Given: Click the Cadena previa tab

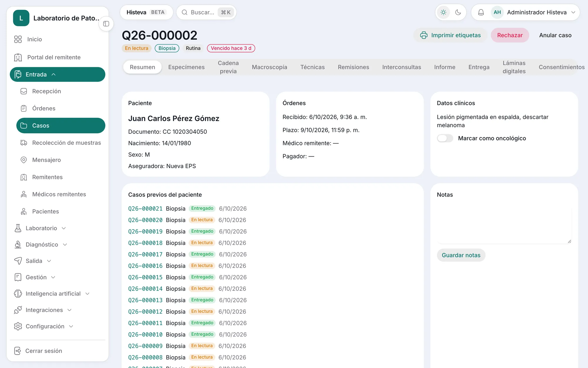Looking at the screenshot, I should [228, 67].
